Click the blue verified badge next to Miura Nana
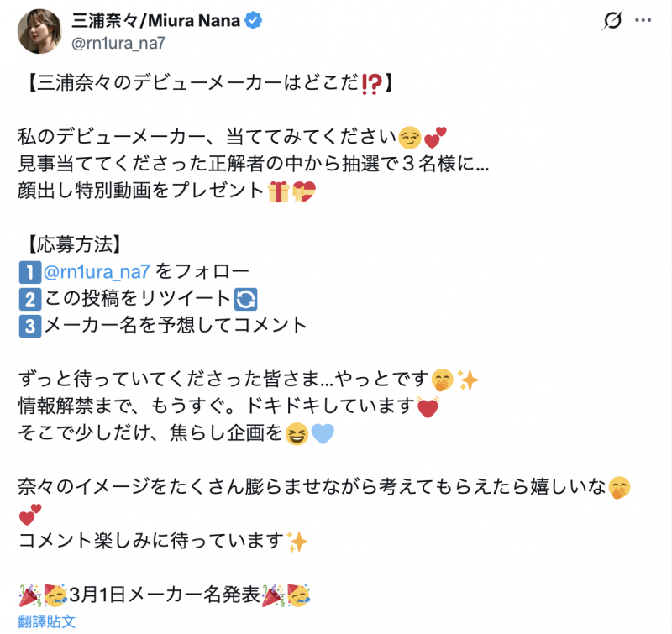The height and width of the screenshot is (634, 672). (254, 18)
